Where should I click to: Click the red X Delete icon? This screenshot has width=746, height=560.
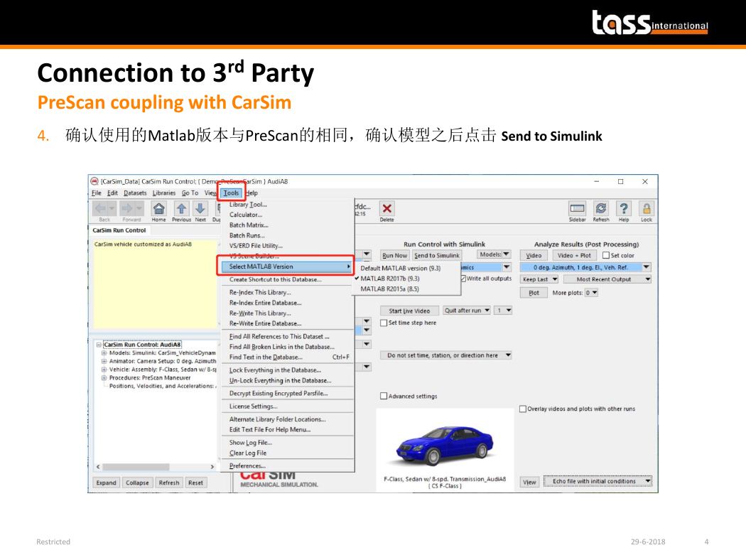point(386,209)
